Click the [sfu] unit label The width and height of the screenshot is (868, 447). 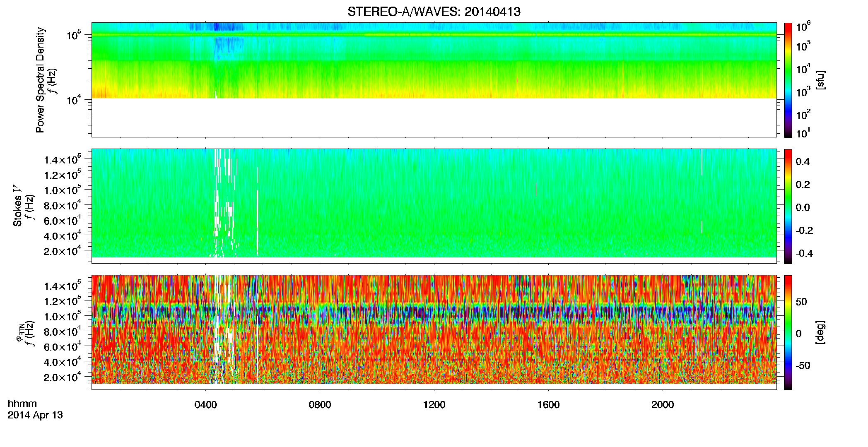[x=821, y=80]
